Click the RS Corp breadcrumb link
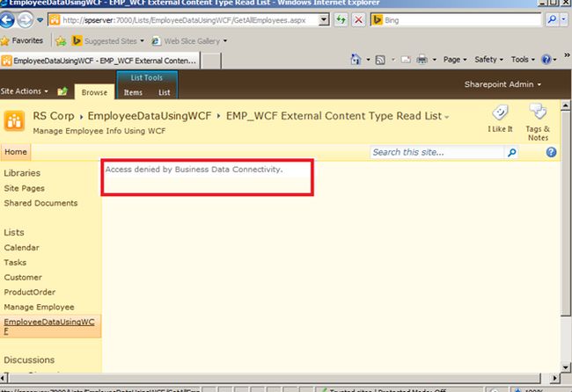The width and height of the screenshot is (572, 392). coord(54,116)
